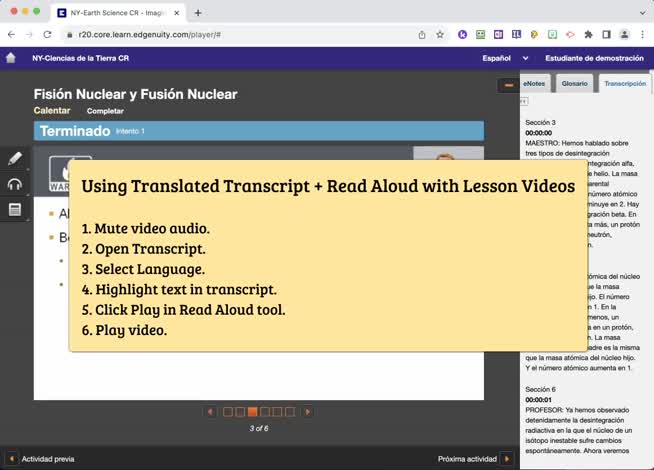The height and width of the screenshot is (470, 654).
Task: Open the Read Aloud headphones tool
Action: (x=14, y=184)
